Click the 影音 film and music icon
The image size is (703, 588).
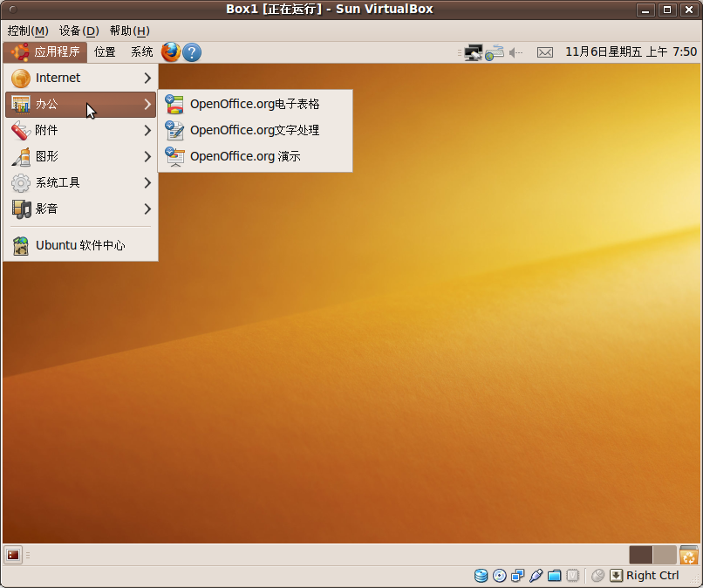[21, 209]
